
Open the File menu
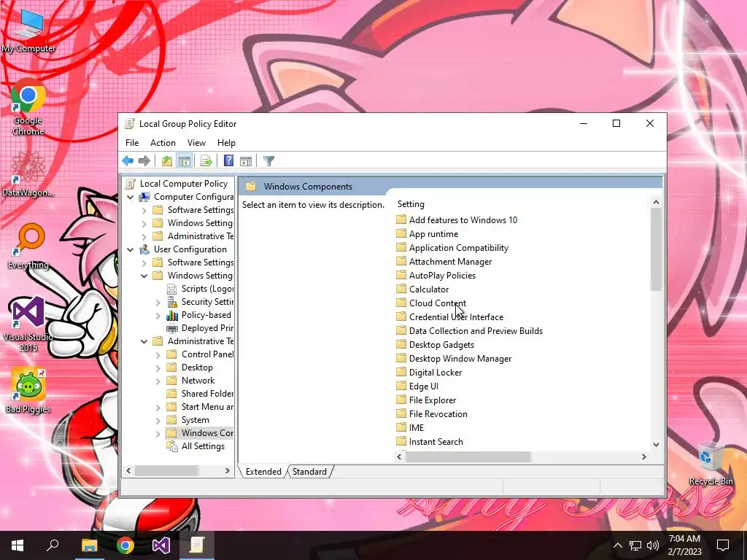(x=132, y=143)
